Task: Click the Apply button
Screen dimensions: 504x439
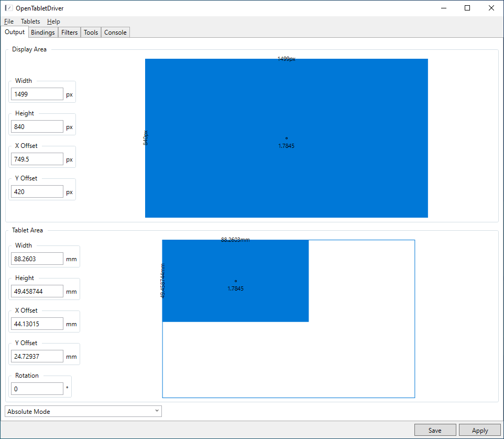Action: click(480, 430)
